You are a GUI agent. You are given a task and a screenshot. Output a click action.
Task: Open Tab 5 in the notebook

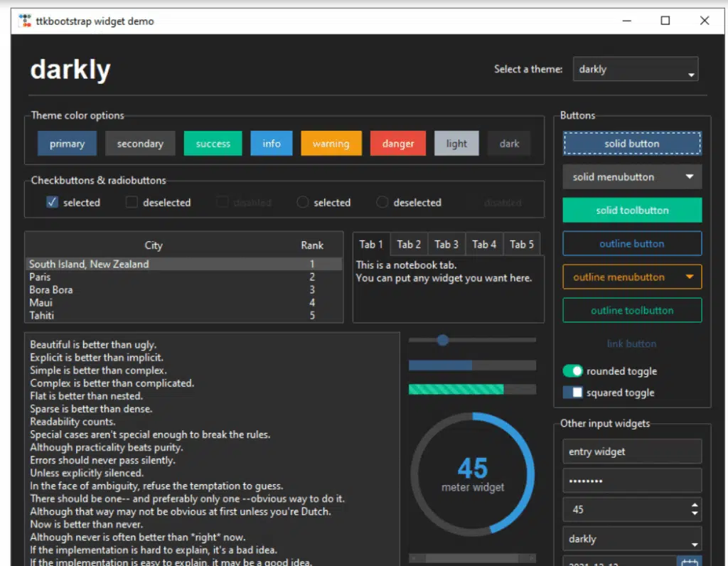[x=521, y=245]
